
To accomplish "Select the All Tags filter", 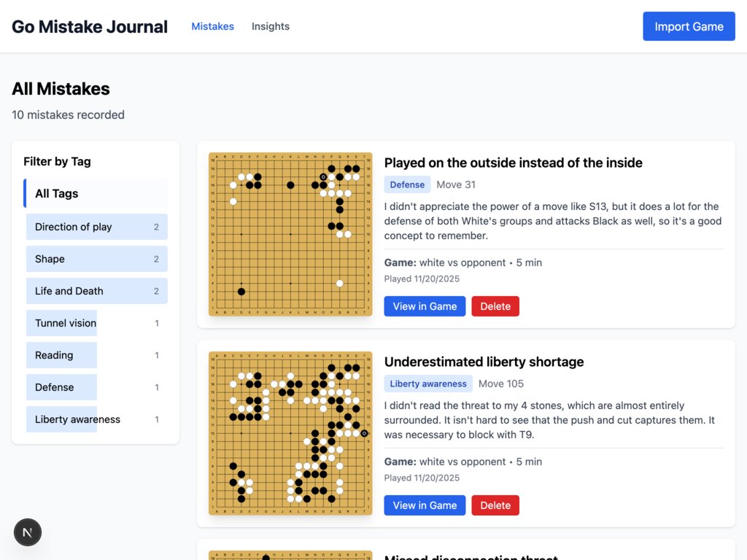I will pos(96,193).
